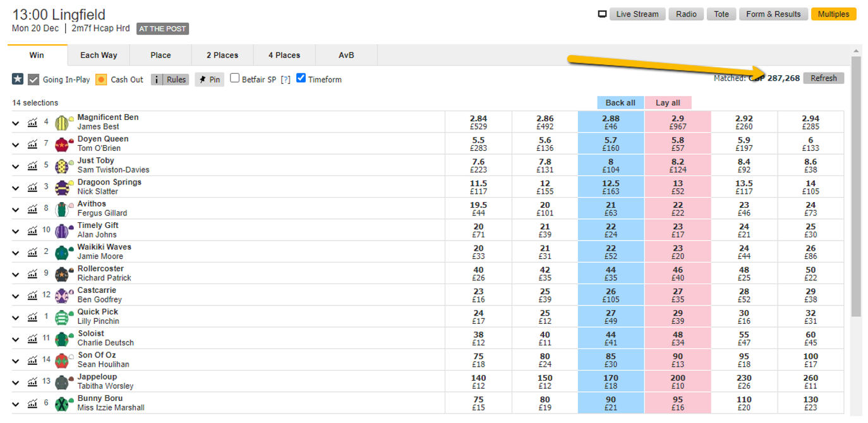Click the favourite star icon

coord(18,79)
